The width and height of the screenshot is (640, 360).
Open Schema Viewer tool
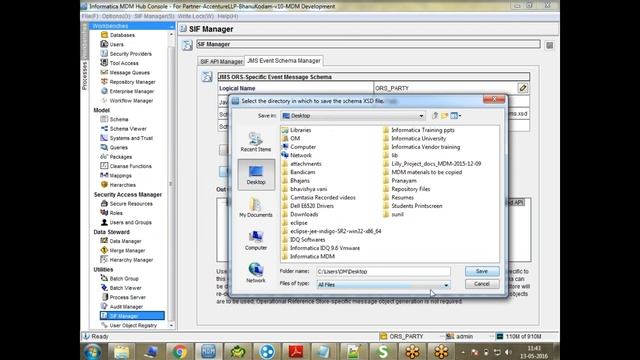click(128, 129)
